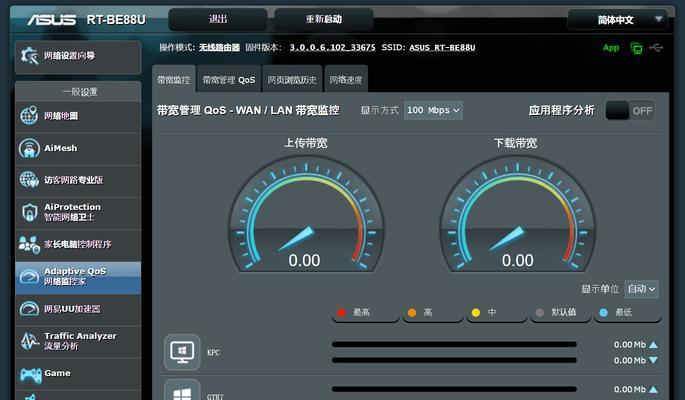Open the Simplified Chinese language dropdown
The width and height of the screenshot is (685, 400).
(x=618, y=20)
